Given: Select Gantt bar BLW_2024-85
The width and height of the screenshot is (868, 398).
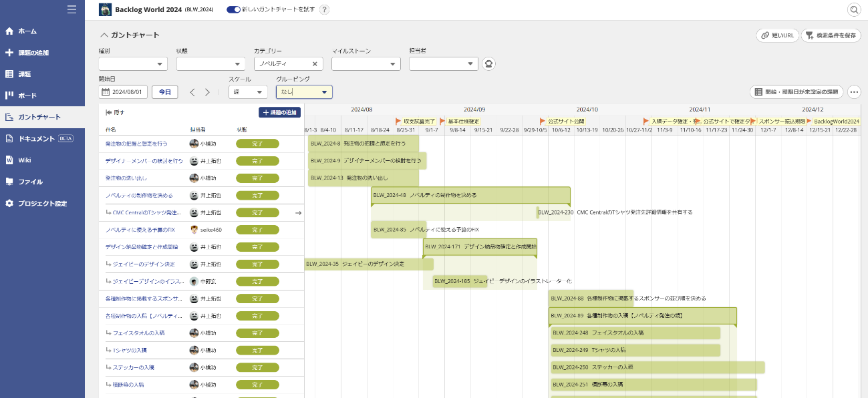Looking at the screenshot, I should point(398,230).
